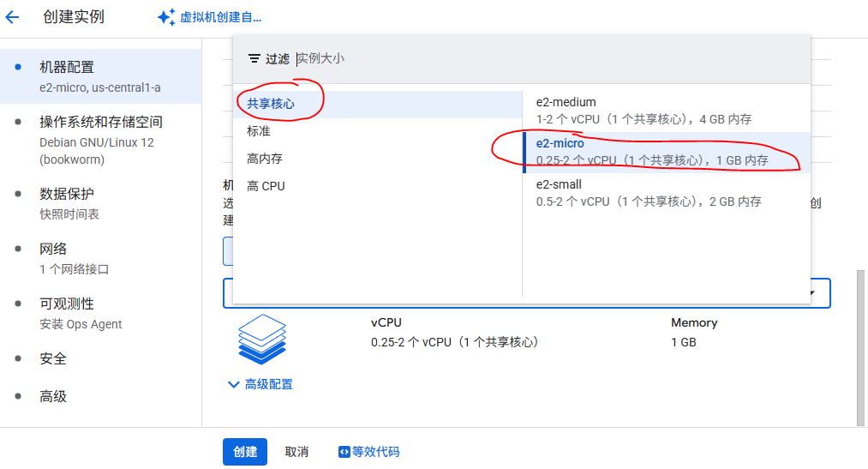868x469 pixels.
Task: Click the machine type dropdown arrow
Action: [x=812, y=293]
